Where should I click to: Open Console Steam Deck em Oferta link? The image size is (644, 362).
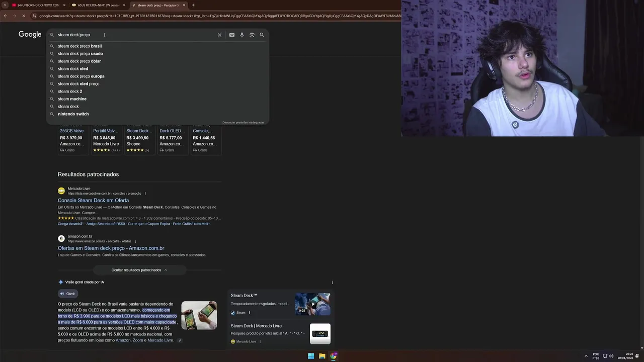[x=93, y=200]
